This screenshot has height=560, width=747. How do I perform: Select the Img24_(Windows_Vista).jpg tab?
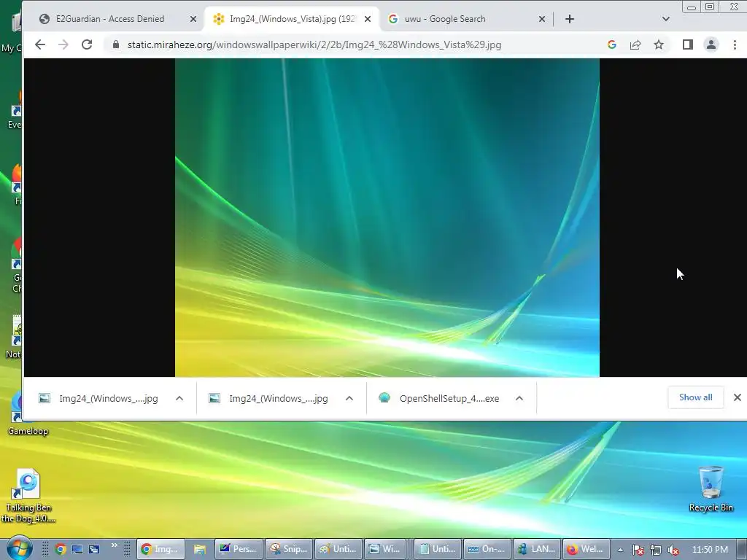[x=293, y=19]
